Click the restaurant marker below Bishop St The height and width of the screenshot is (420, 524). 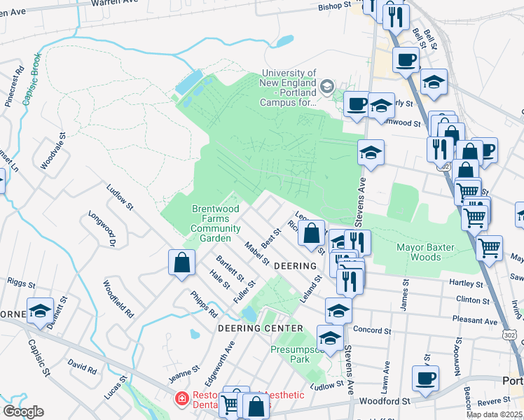(x=396, y=17)
